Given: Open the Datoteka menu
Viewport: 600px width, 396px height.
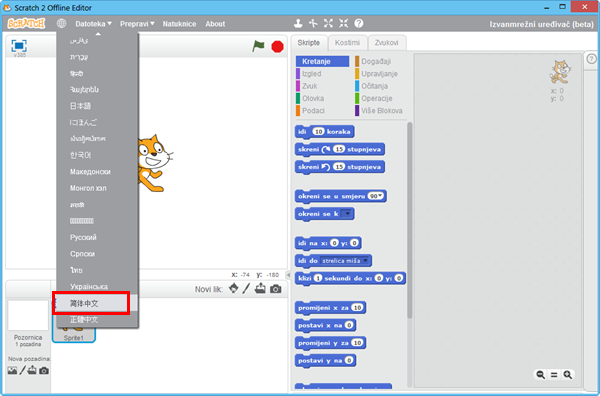Looking at the screenshot, I should (x=93, y=24).
